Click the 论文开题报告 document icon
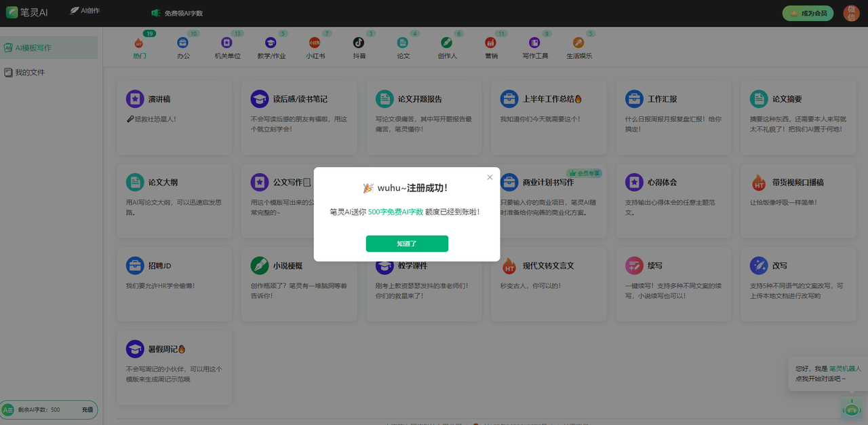The image size is (868, 425). 384,98
